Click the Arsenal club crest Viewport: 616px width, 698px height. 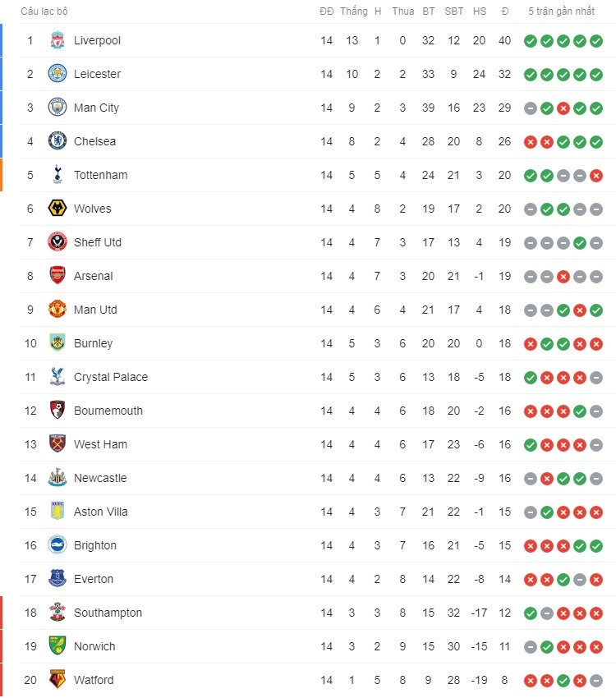(x=57, y=276)
